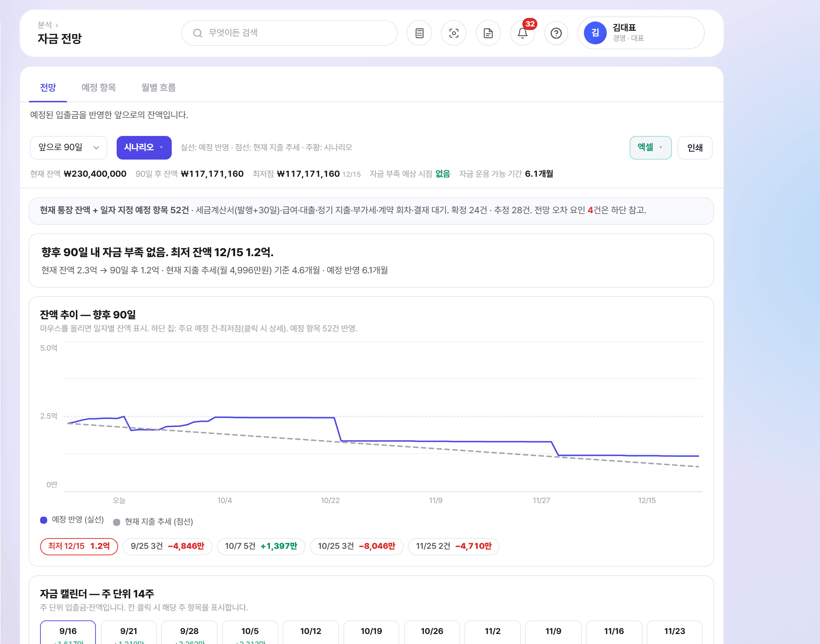Open the 11/9 week calendar cell
The width and height of the screenshot is (820, 644).
(x=553, y=632)
